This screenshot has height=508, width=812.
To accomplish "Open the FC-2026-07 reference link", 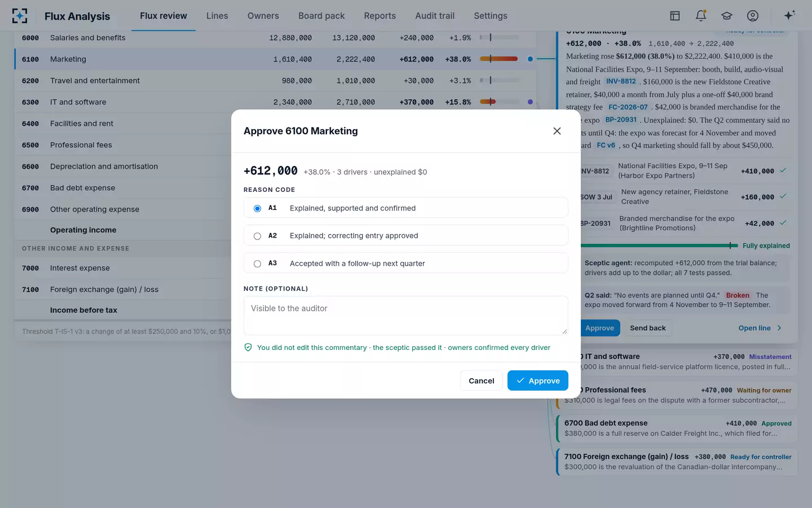I will click(628, 107).
